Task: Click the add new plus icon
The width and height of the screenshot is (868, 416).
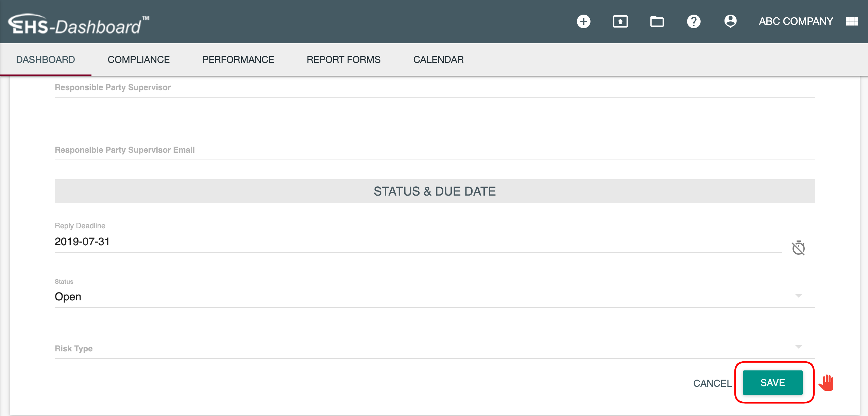Action: click(583, 21)
